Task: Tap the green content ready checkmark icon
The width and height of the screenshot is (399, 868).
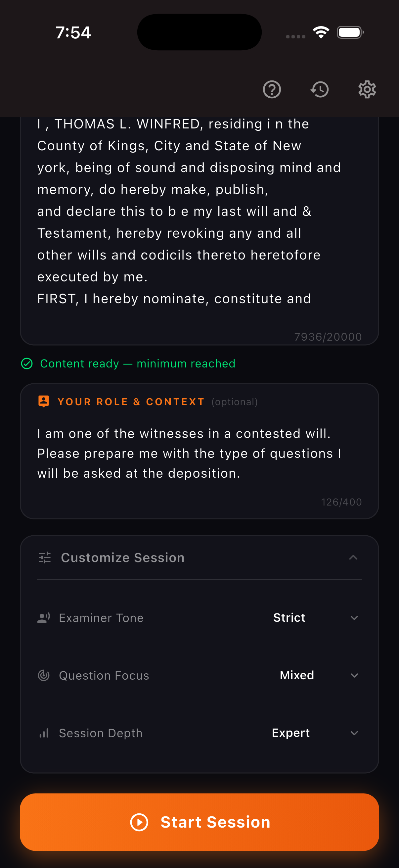Action: [x=27, y=363]
